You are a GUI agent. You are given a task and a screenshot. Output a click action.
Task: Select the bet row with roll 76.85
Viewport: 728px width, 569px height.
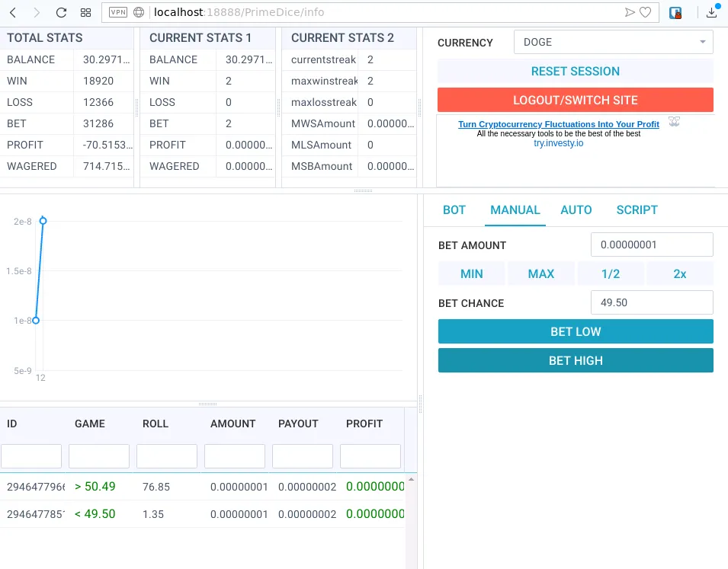tap(203, 487)
